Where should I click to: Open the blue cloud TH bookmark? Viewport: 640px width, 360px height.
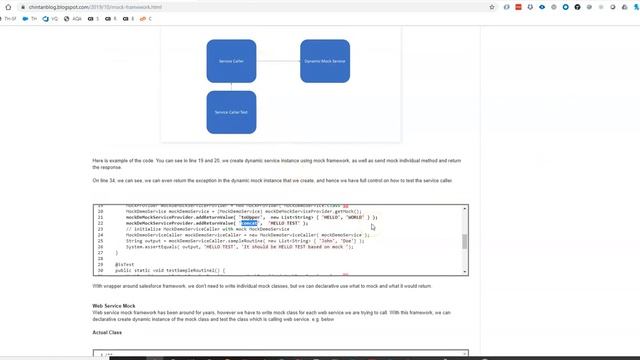pos(29,19)
